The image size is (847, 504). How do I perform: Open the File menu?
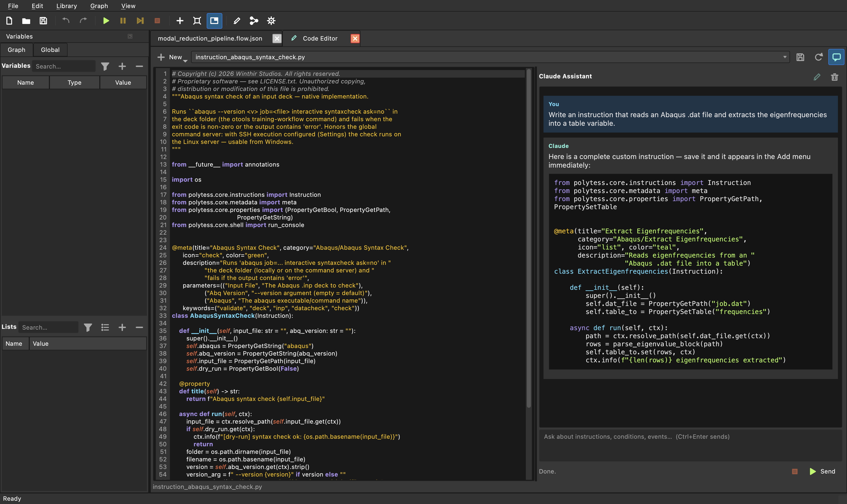13,6
